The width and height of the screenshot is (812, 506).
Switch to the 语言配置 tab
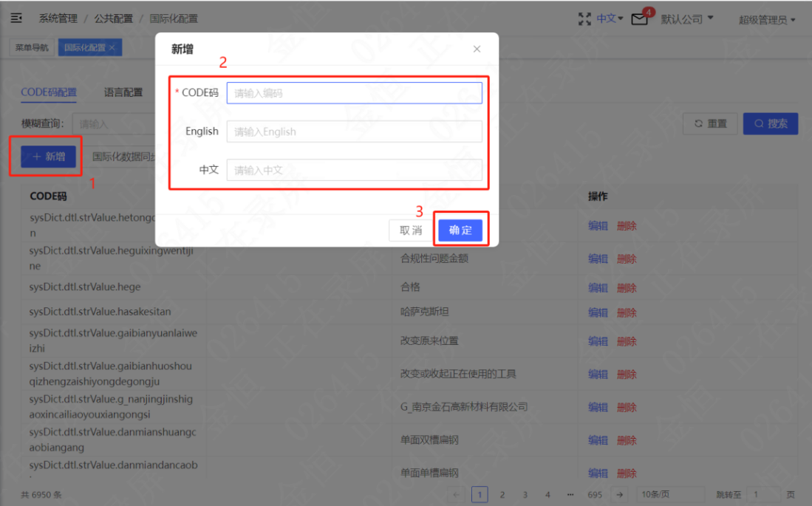(x=123, y=92)
